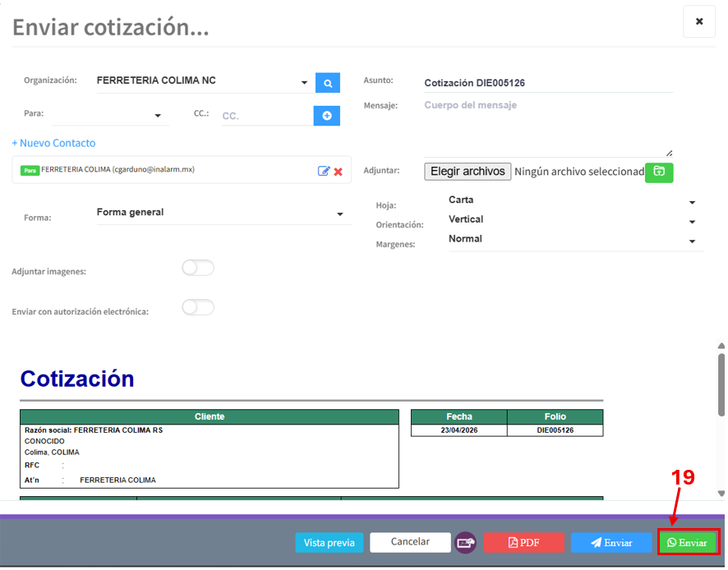Click the organization search magnifier icon
The image size is (728, 570).
coord(327,83)
